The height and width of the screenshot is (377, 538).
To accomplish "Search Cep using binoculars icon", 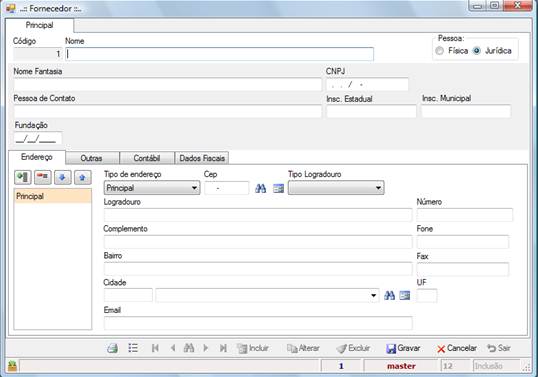I will point(261,188).
